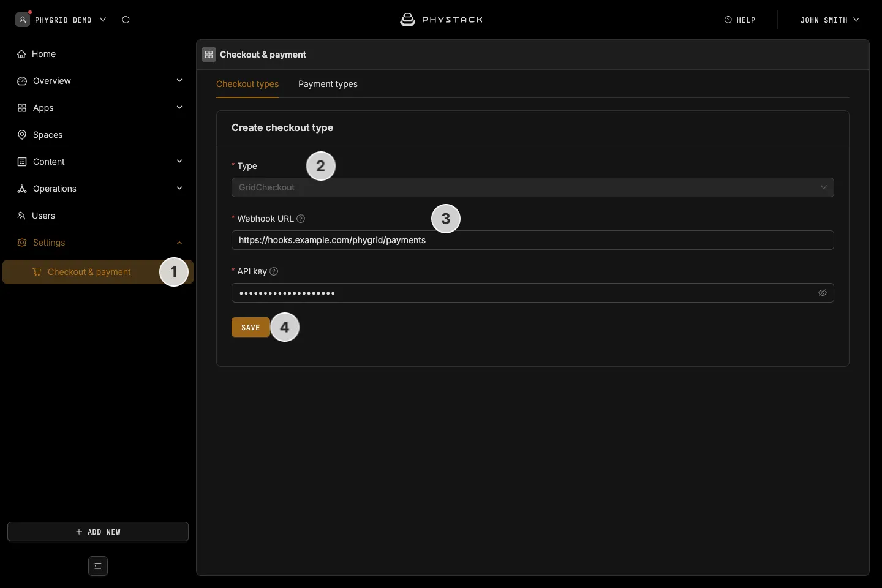The height and width of the screenshot is (588, 882).
Task: Collapse sidebar using bottom menu icon
Action: 98,566
